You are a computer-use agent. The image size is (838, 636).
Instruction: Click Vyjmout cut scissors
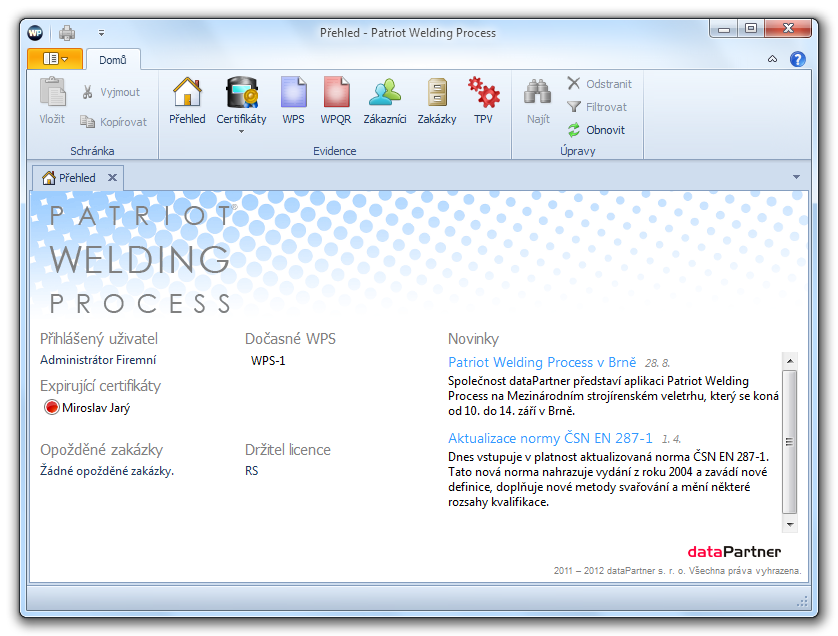coord(111,92)
